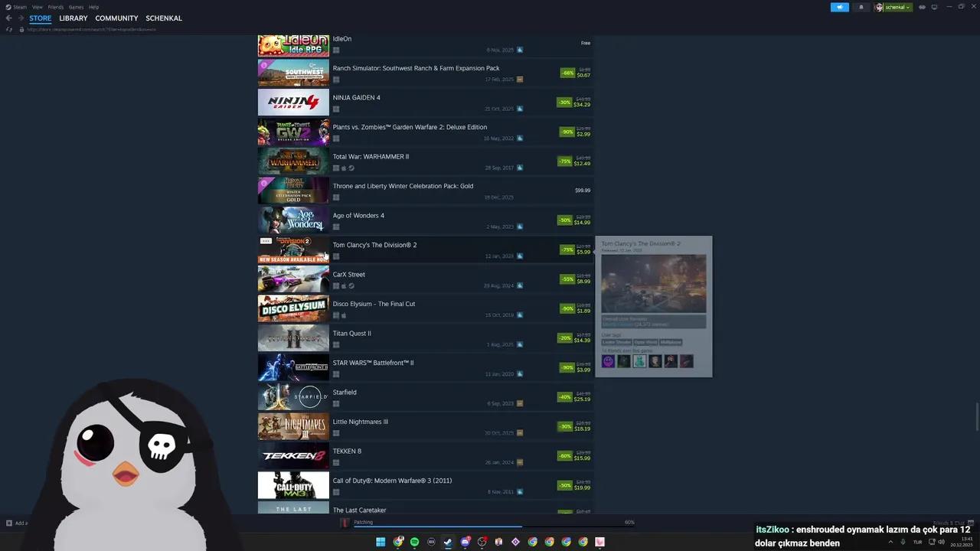Click the volume speaker tray icon
This screenshot has height=551, width=980.
(x=941, y=542)
